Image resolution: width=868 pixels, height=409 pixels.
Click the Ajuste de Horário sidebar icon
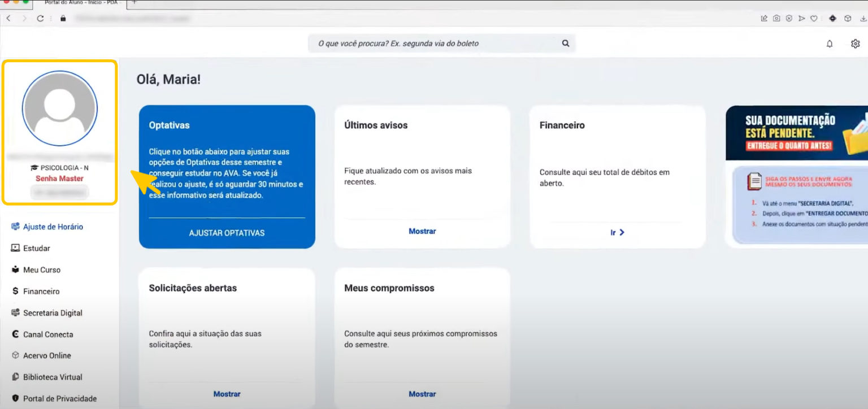[x=15, y=227]
